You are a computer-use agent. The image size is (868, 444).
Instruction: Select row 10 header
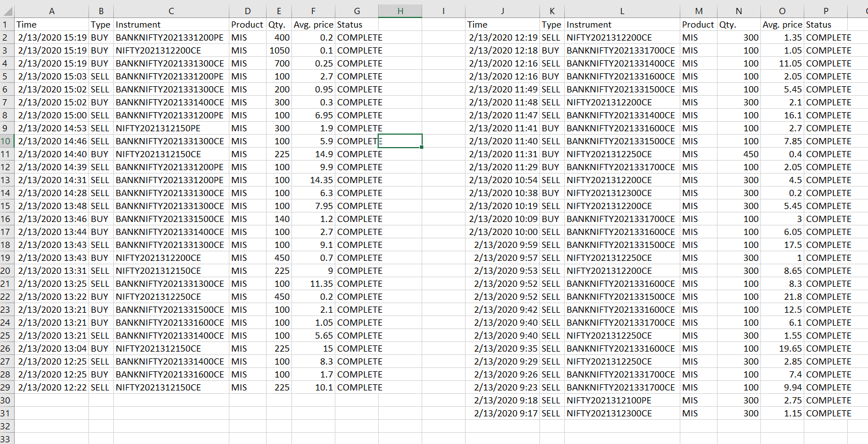[7, 141]
